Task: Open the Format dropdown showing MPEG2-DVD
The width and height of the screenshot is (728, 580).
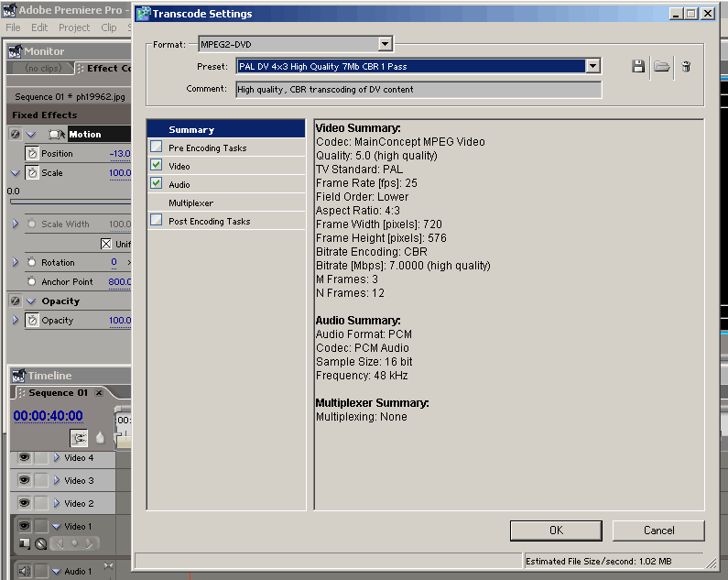Action: coord(385,44)
